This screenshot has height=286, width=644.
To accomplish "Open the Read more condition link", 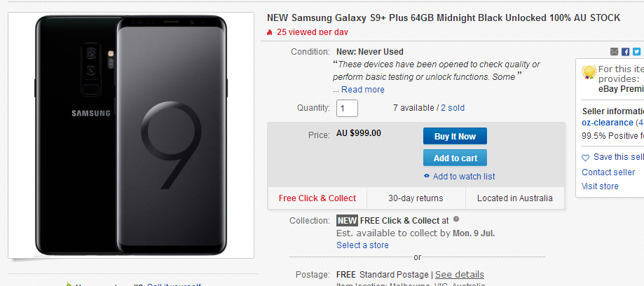I will (x=363, y=90).
